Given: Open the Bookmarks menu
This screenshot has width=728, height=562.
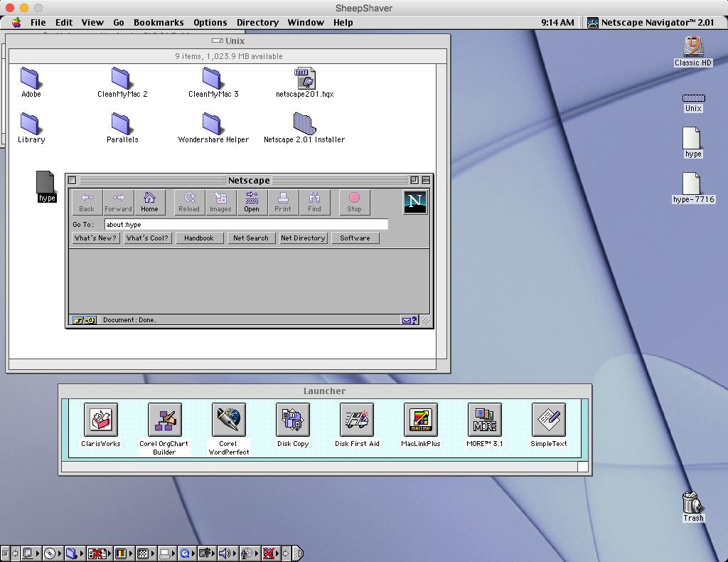Looking at the screenshot, I should (159, 22).
